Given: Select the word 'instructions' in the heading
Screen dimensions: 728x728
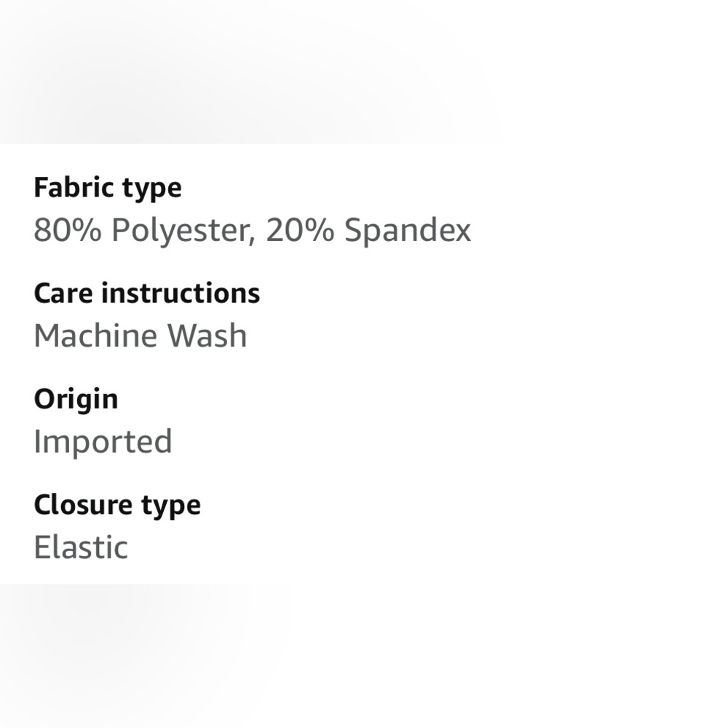Looking at the screenshot, I should 181,293.
